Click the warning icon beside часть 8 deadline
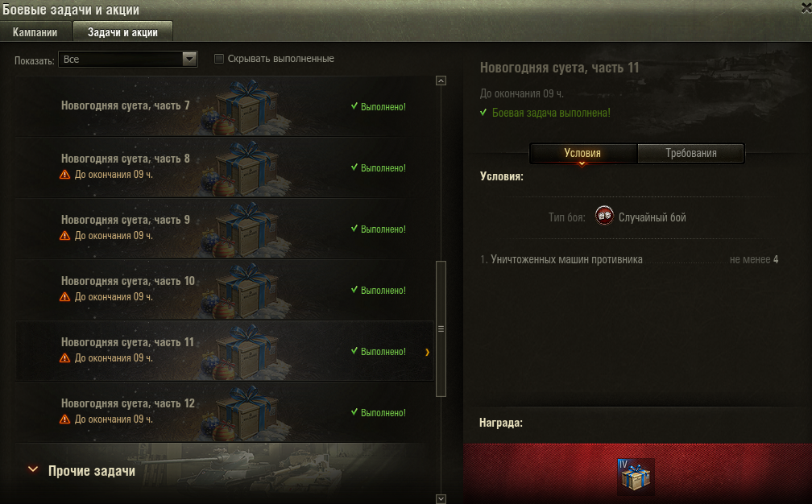 tap(64, 175)
